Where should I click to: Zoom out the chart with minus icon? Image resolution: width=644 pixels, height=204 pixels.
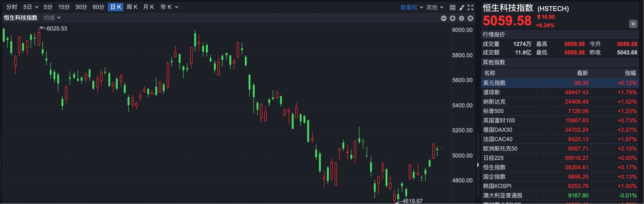(444, 18)
